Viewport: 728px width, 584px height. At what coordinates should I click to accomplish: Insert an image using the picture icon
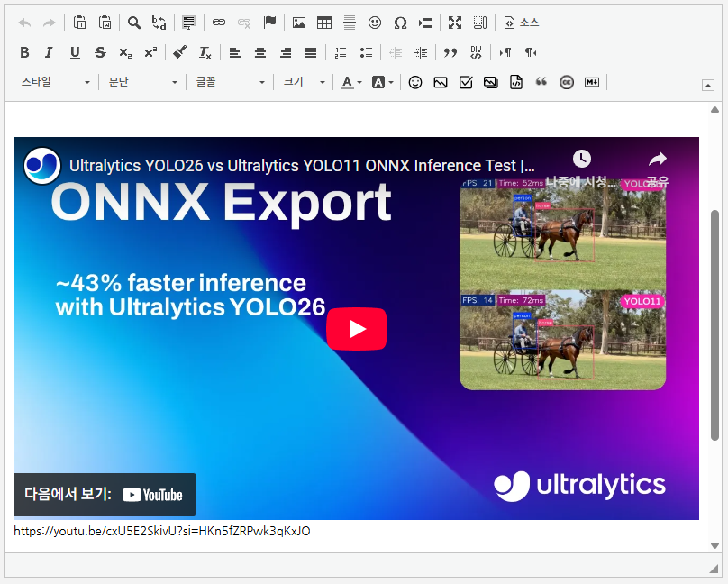click(x=299, y=23)
